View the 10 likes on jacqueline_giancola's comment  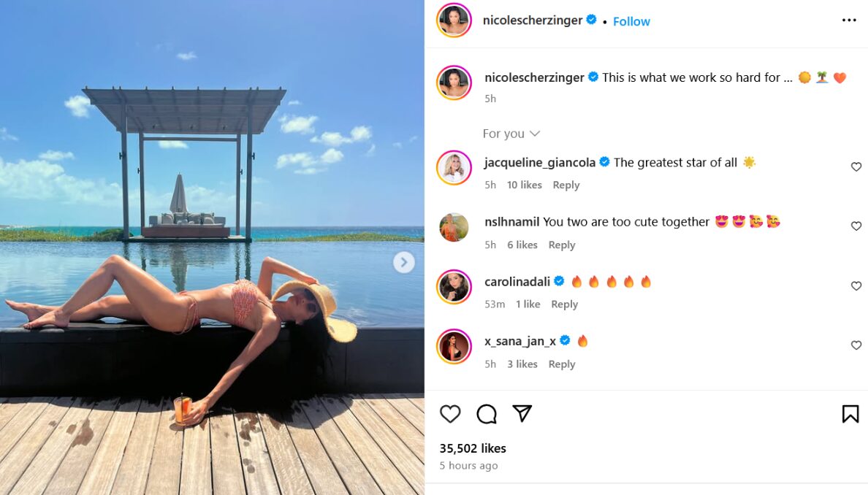(x=524, y=185)
